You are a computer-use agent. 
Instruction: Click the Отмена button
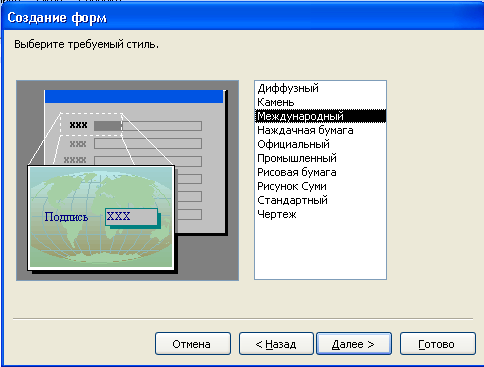coord(193,343)
